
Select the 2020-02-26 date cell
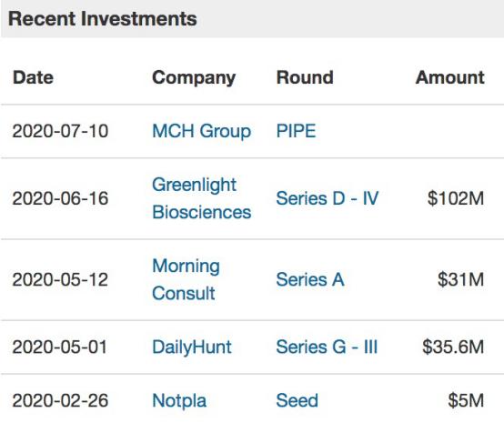click(60, 401)
